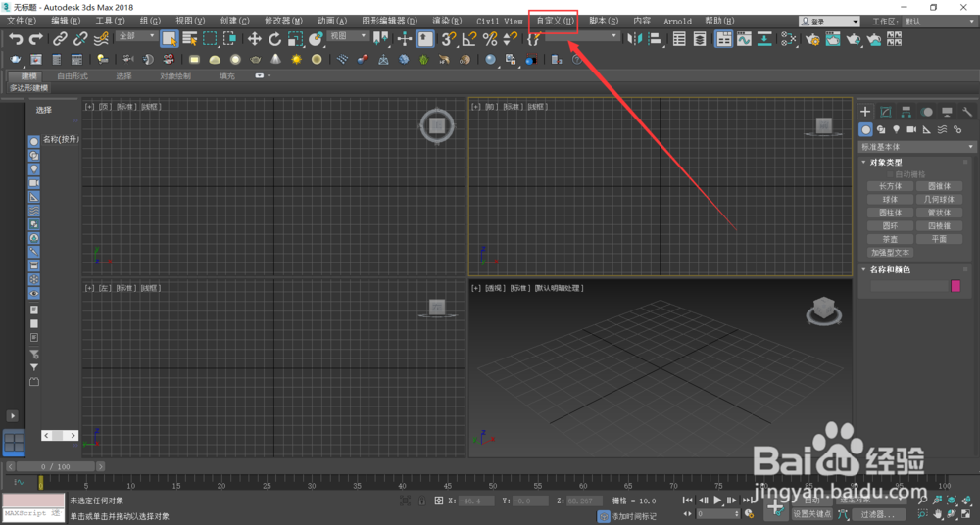Open the 登录 sign-in dropdown

[829, 22]
